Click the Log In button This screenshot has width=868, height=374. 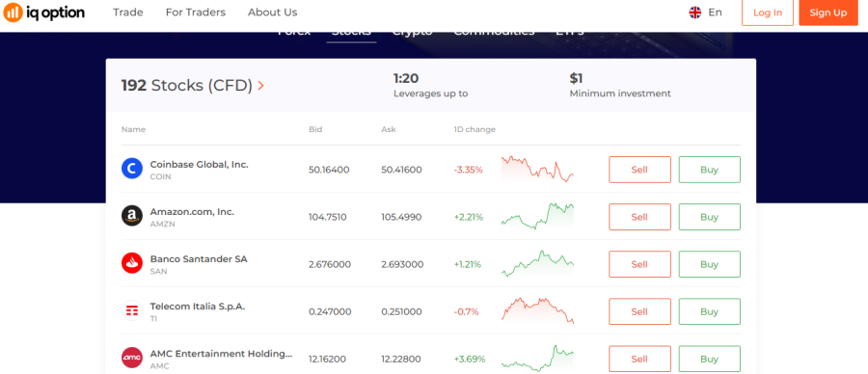[768, 13]
